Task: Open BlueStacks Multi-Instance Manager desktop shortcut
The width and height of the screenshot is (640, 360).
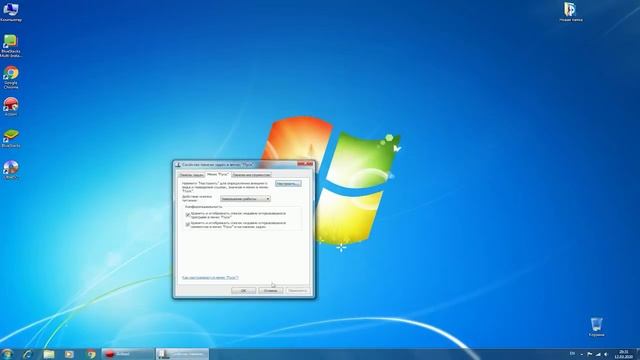Action: 11,46
